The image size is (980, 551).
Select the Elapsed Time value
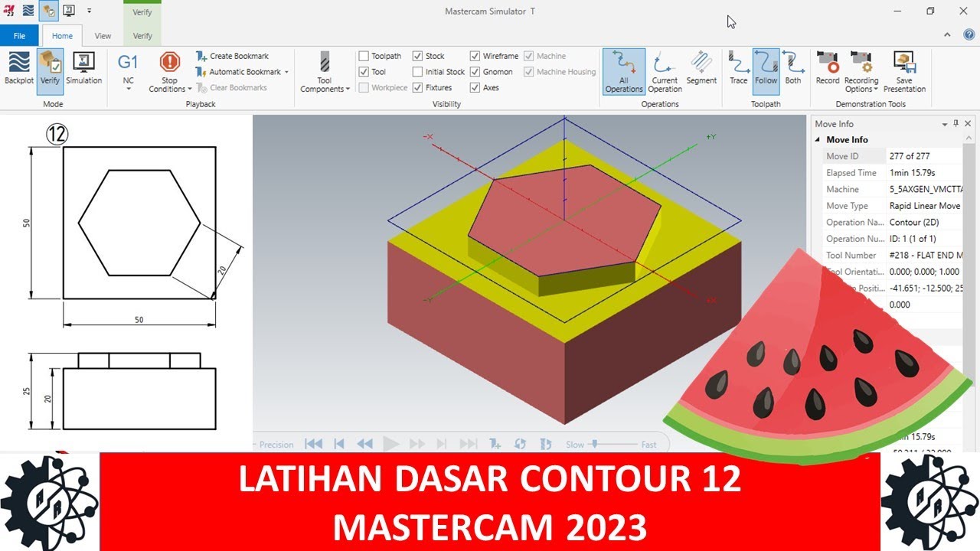[913, 173]
